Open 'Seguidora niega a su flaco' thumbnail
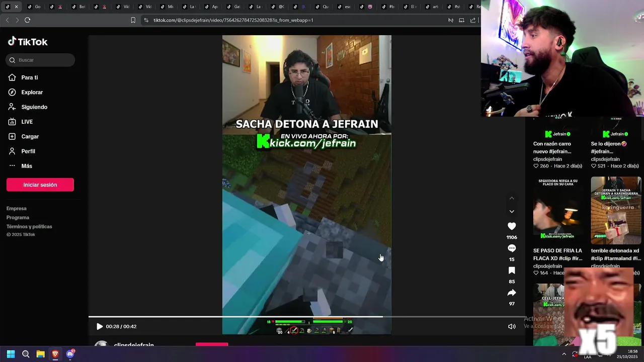Image resolution: width=644 pixels, height=362 pixels. [x=558, y=210]
